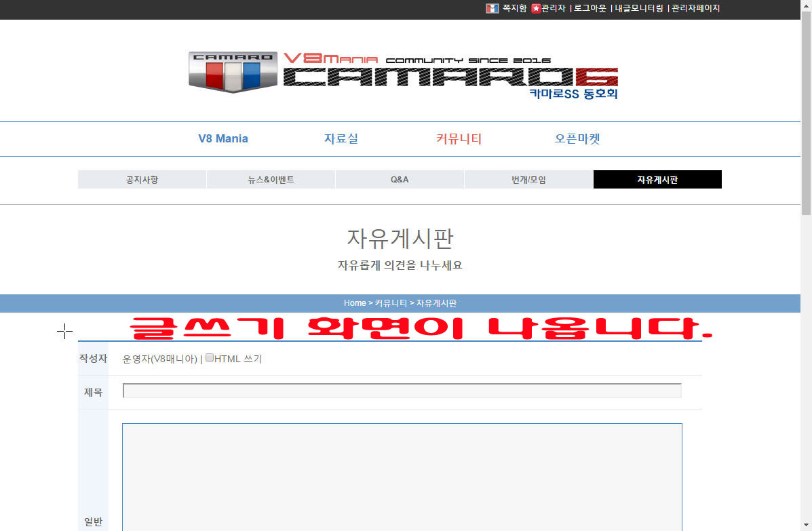Viewport: 812px width, 531px height.
Task: Click the 관리자 link
Action: point(554,8)
